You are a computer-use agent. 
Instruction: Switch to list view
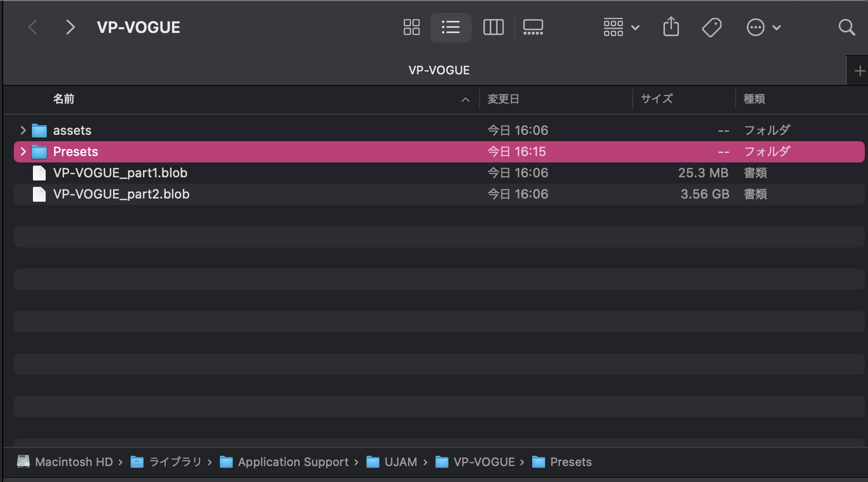(450, 27)
